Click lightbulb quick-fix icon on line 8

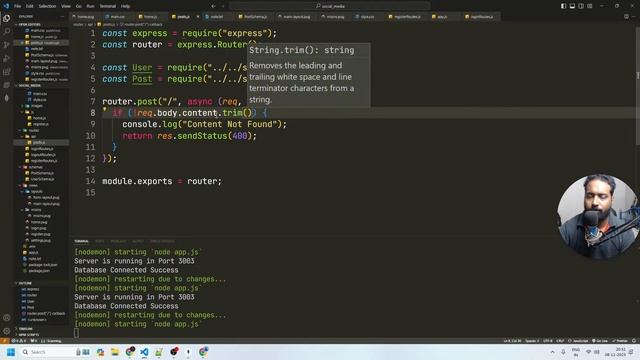point(104,109)
